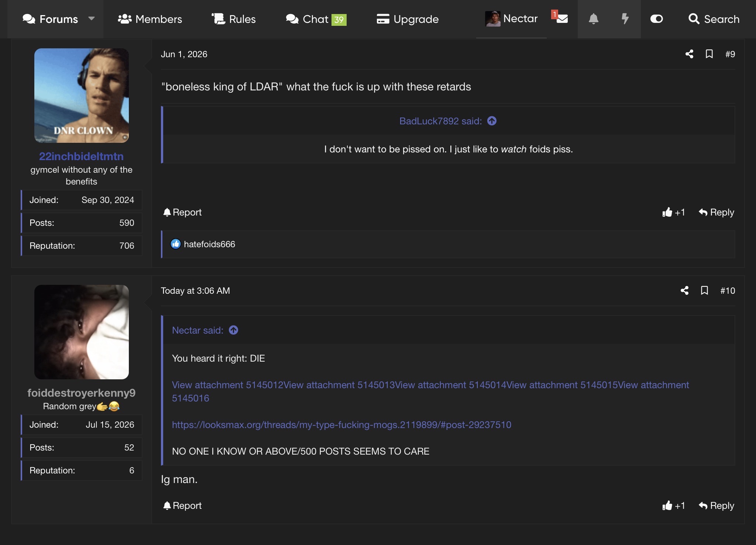Jump to Nectar's quoted post via the arrow icon
This screenshot has width=756, height=545.
tap(233, 330)
